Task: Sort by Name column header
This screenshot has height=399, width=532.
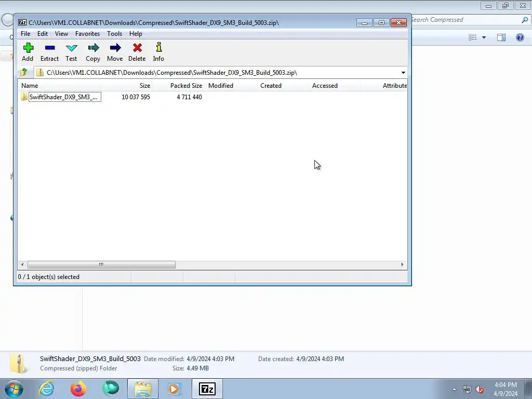Action: pos(59,86)
